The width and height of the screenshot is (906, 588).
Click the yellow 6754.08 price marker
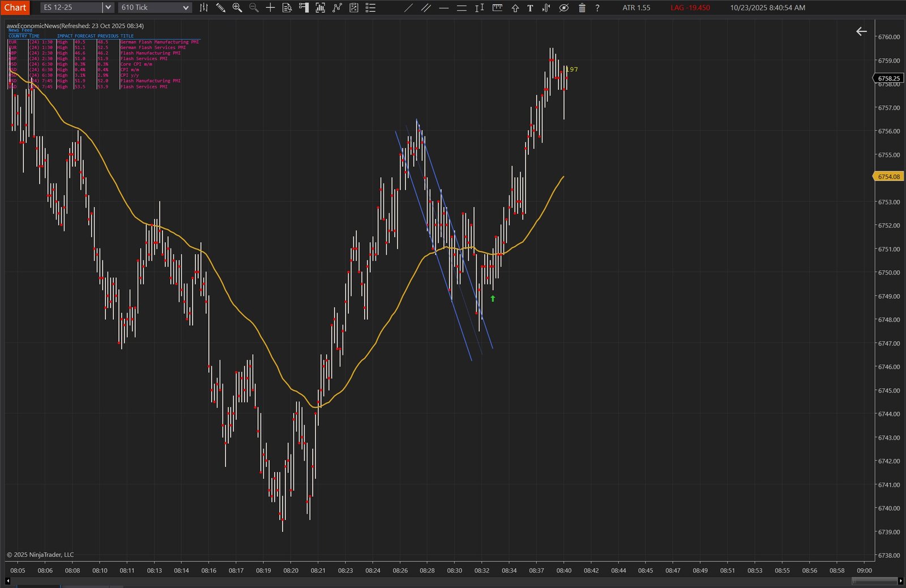pyautogui.click(x=888, y=177)
